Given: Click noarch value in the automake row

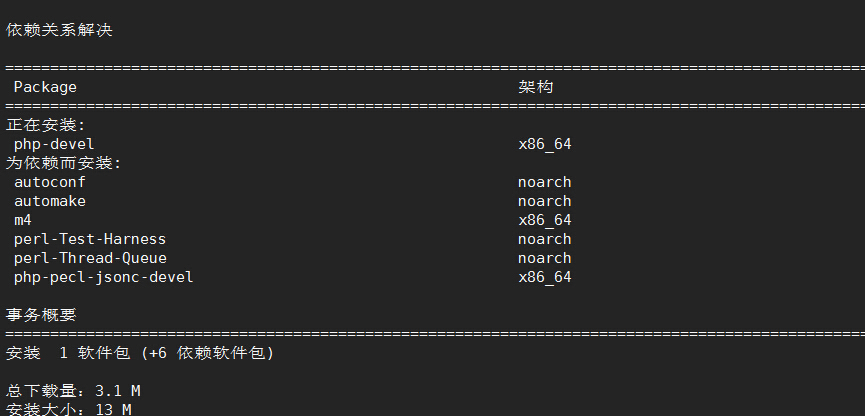Looking at the screenshot, I should point(544,201).
